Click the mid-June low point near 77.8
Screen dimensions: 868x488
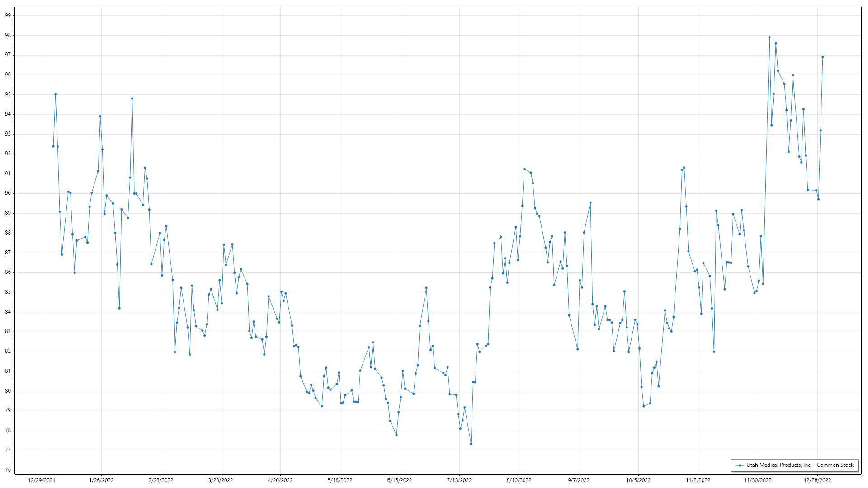point(396,435)
